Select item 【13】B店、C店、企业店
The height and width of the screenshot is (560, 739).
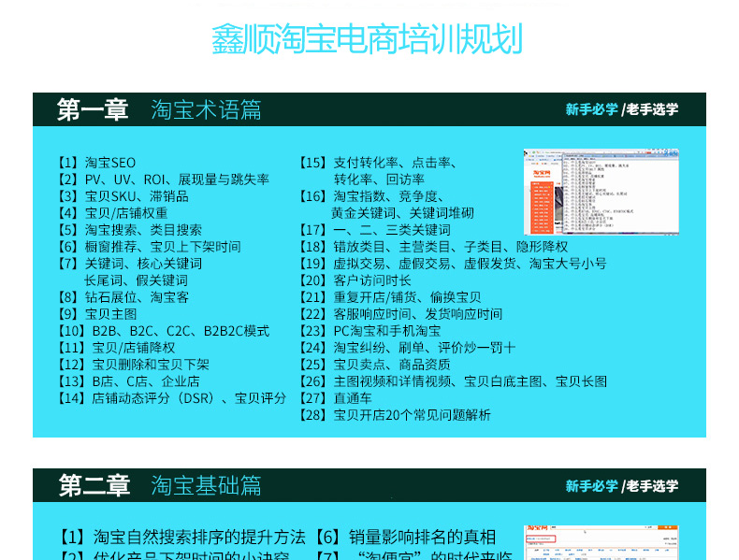coord(128,381)
